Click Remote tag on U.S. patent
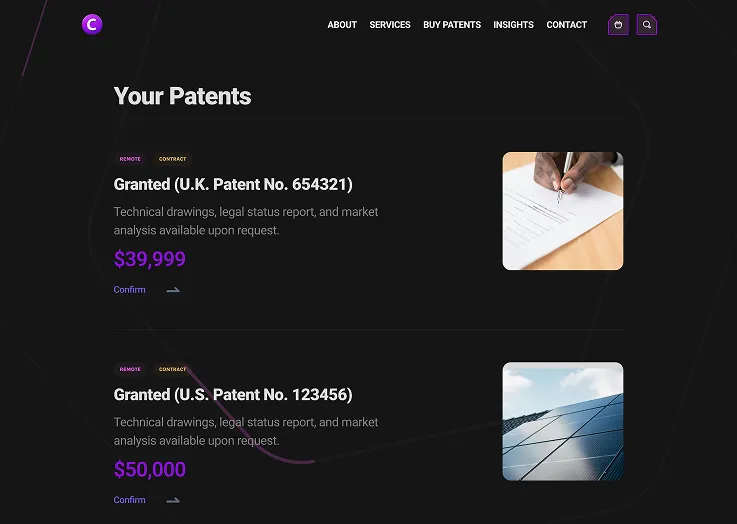 (130, 369)
